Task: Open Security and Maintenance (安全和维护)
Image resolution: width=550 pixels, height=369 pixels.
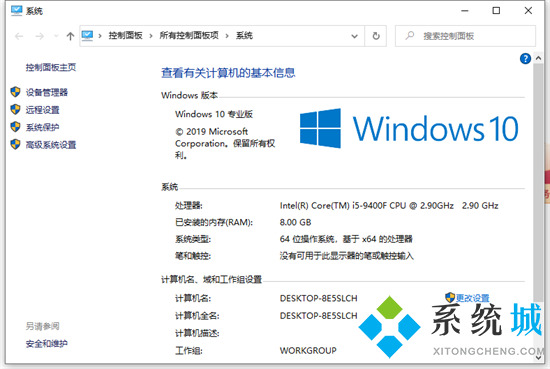Action: (46, 343)
